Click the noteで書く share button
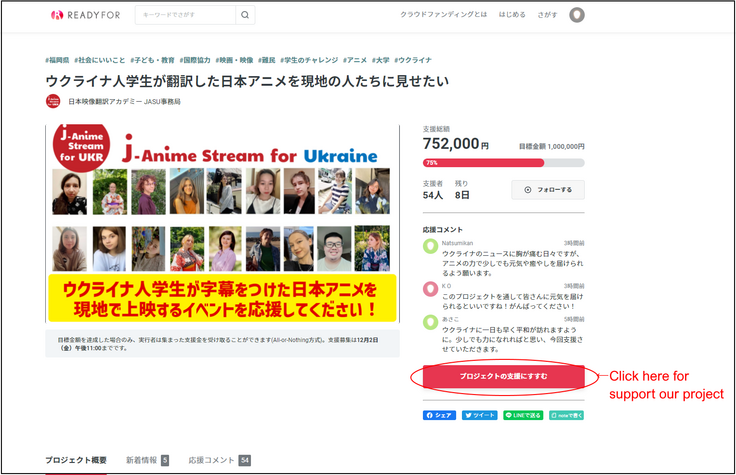Image resolution: width=736 pixels, height=475 pixels. click(x=567, y=414)
